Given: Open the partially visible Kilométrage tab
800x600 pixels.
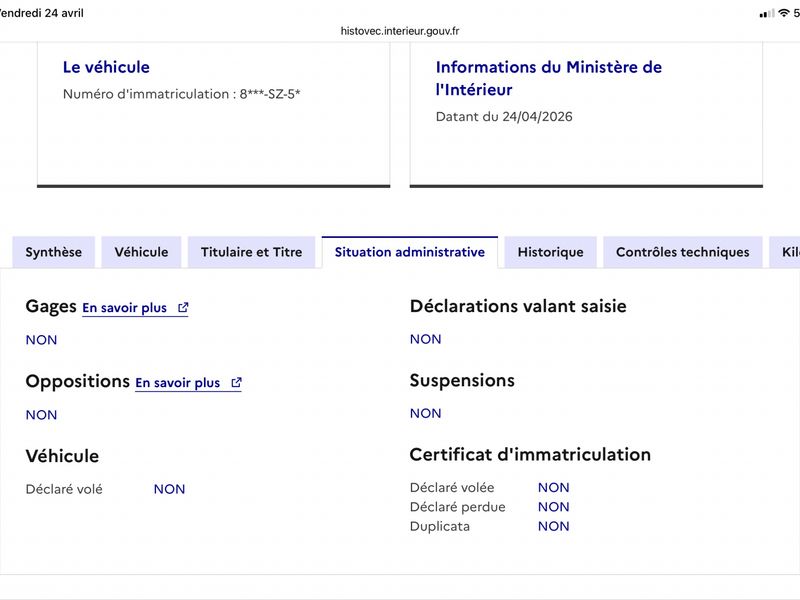Looking at the screenshot, I should (x=785, y=252).
